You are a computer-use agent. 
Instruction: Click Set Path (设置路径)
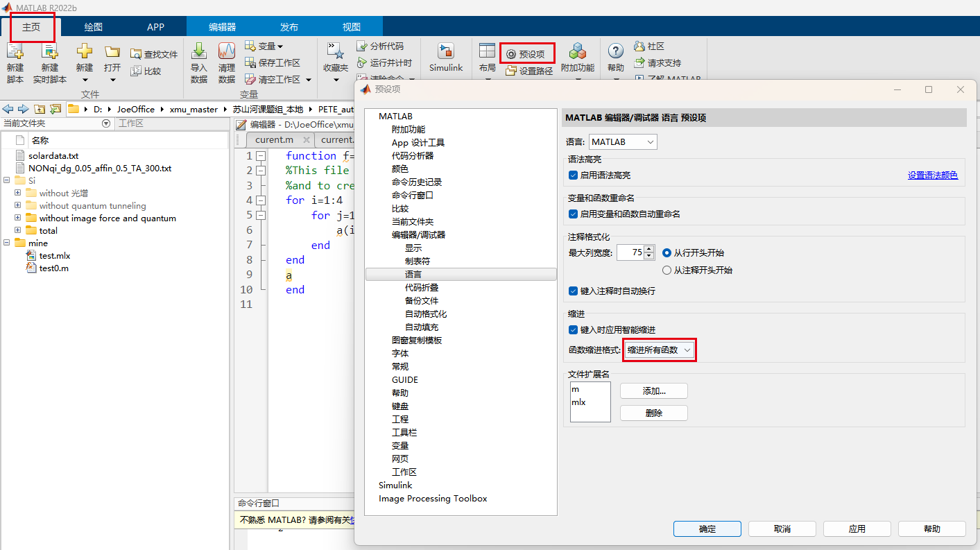pyautogui.click(x=529, y=71)
